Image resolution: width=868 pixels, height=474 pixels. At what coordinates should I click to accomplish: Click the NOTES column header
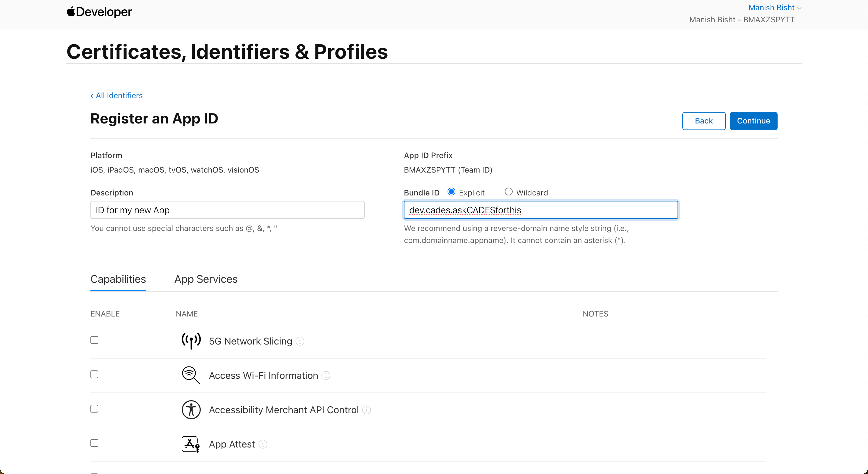pyautogui.click(x=596, y=314)
